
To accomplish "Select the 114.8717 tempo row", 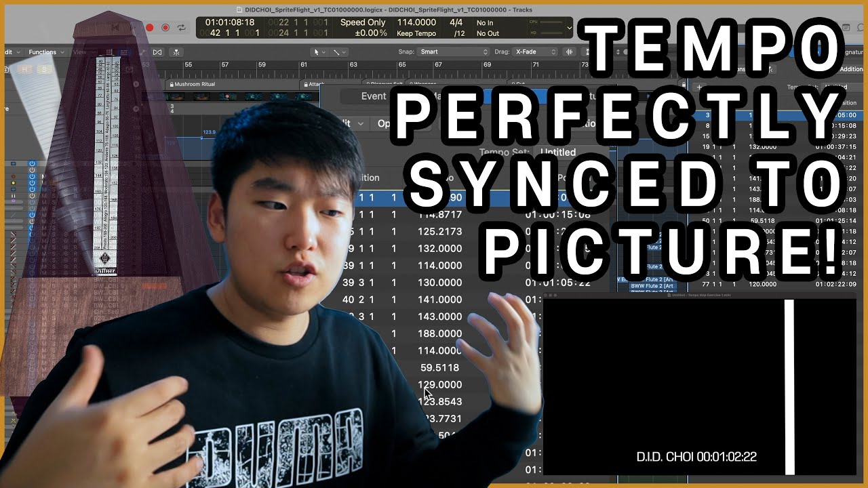I will pyautogui.click(x=441, y=215).
